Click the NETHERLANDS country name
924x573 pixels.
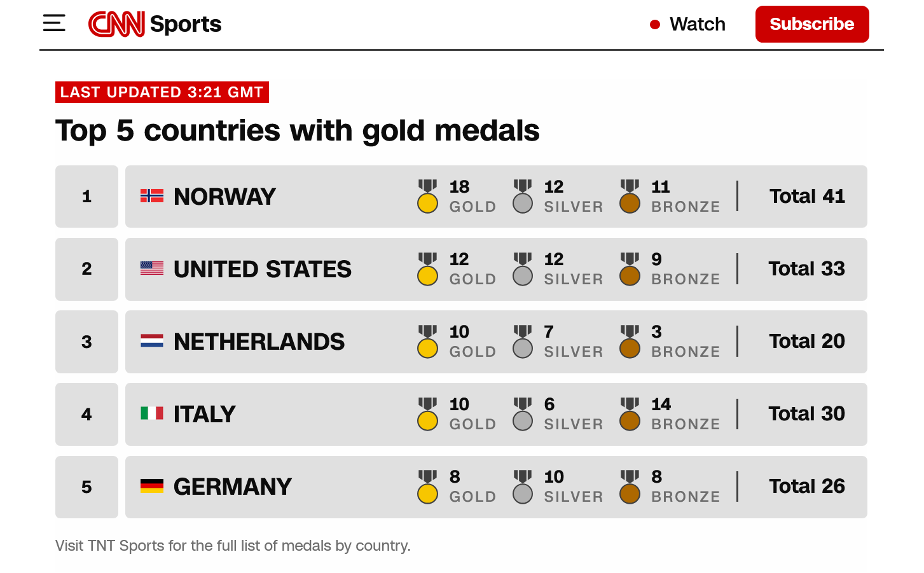pyautogui.click(x=259, y=342)
